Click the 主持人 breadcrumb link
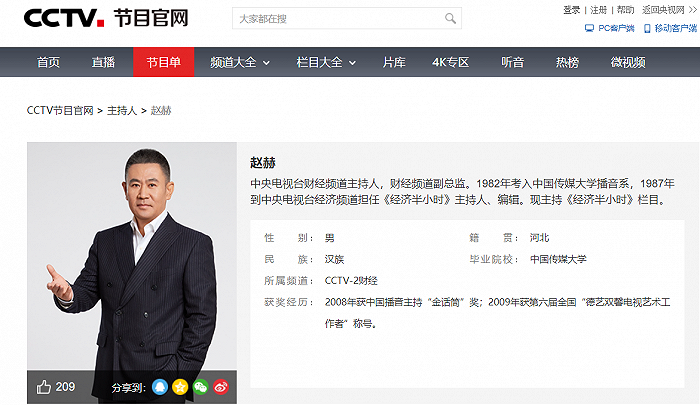The image size is (700, 405). (x=122, y=110)
